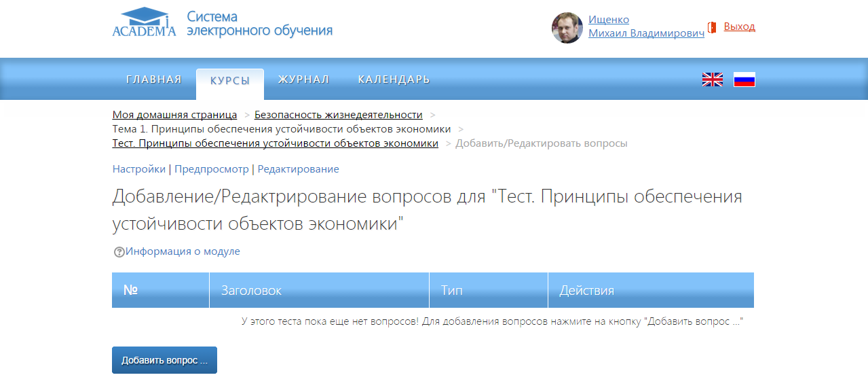The width and height of the screenshot is (868, 390).
Task: Go to Моя домашняя страница breadcrumb
Action: click(174, 115)
